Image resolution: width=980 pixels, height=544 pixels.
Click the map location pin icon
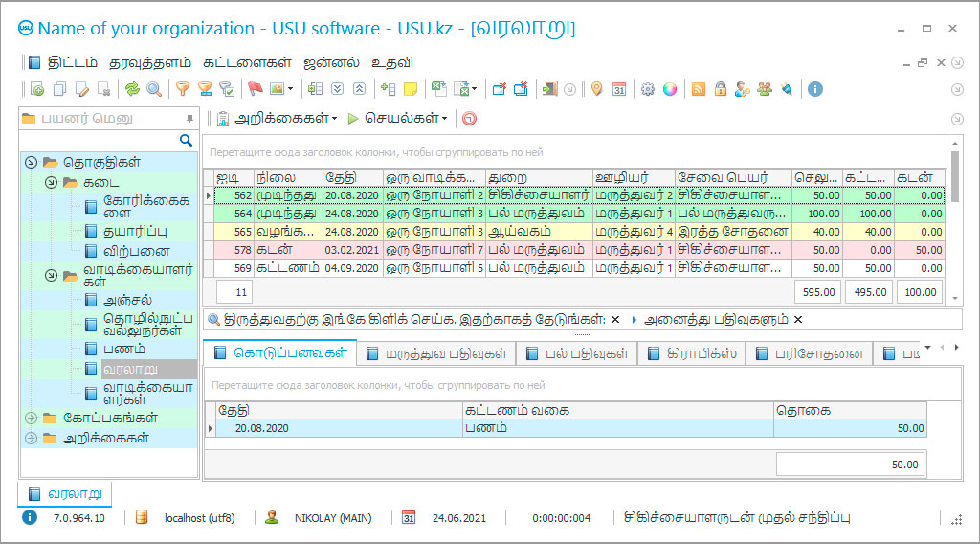[x=597, y=89]
